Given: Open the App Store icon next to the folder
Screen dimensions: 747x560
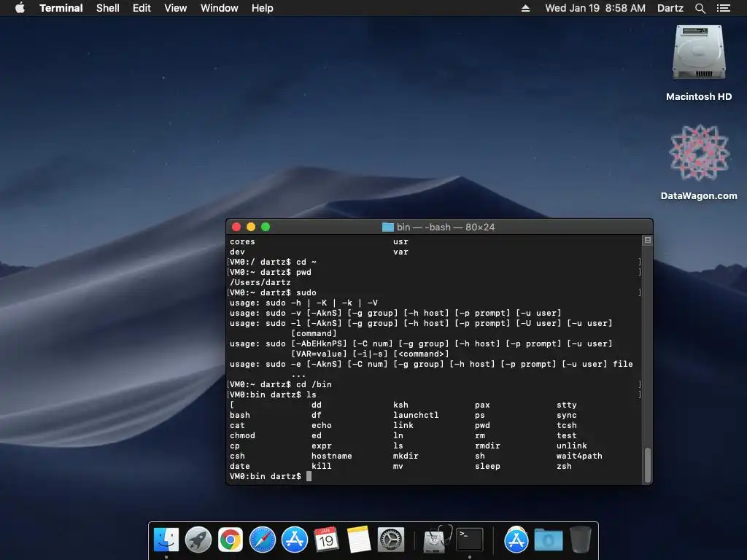Looking at the screenshot, I should (x=516, y=540).
